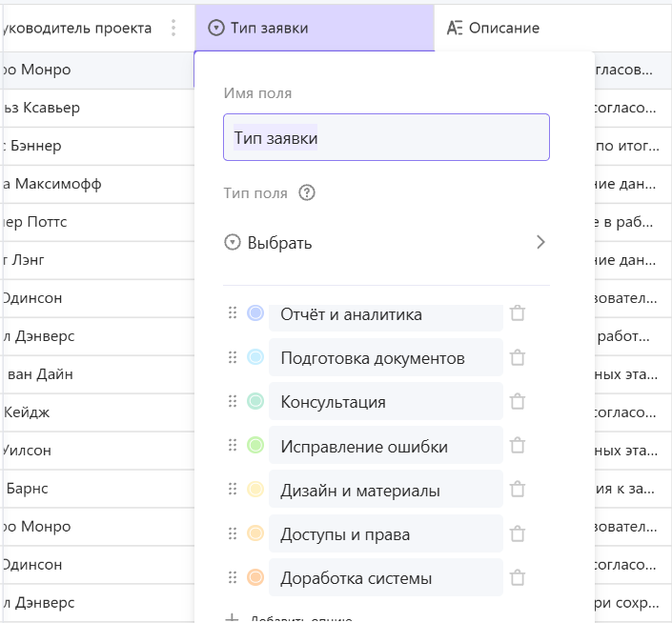Select the Тип заявки column header

click(x=315, y=28)
